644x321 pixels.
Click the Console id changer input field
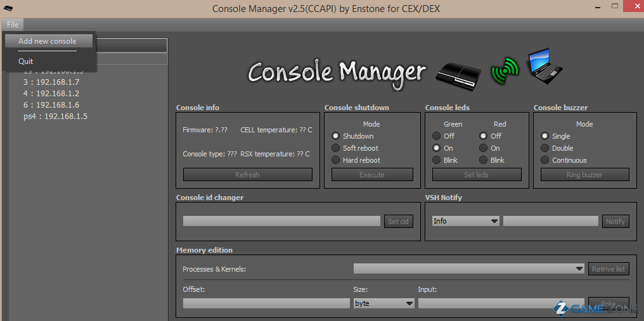pyautogui.click(x=281, y=221)
